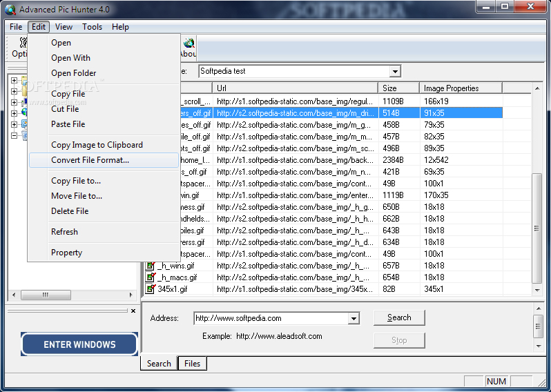Open the Tools menu
The image size is (551, 392).
92,27
